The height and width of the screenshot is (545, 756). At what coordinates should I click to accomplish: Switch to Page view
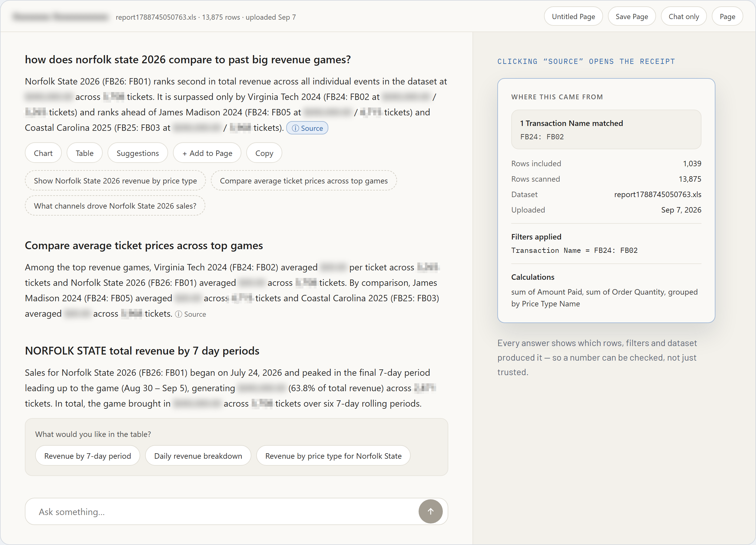pyautogui.click(x=727, y=16)
